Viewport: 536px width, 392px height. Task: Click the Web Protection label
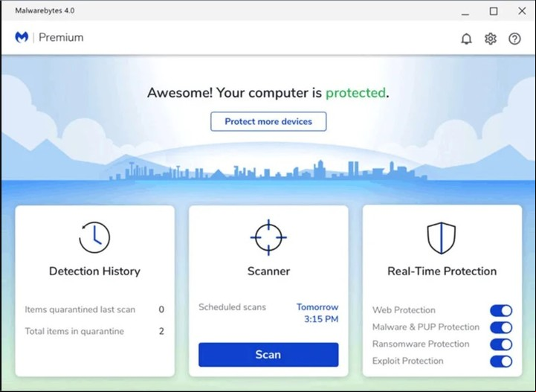pyautogui.click(x=404, y=310)
